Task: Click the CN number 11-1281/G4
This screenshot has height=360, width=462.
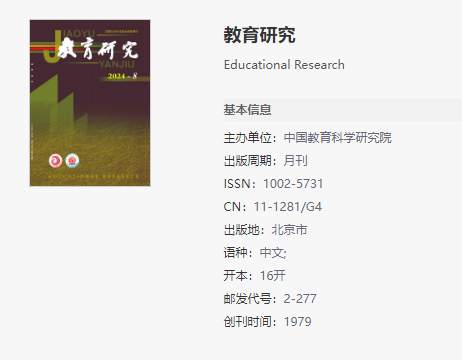Action: tap(288, 207)
